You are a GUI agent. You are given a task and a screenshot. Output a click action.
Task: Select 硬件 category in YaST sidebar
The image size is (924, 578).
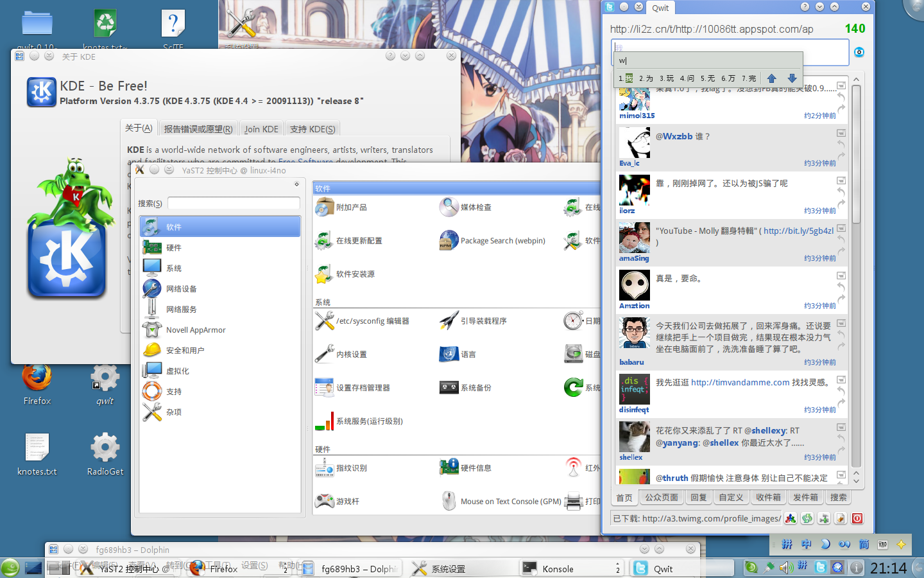click(x=219, y=247)
